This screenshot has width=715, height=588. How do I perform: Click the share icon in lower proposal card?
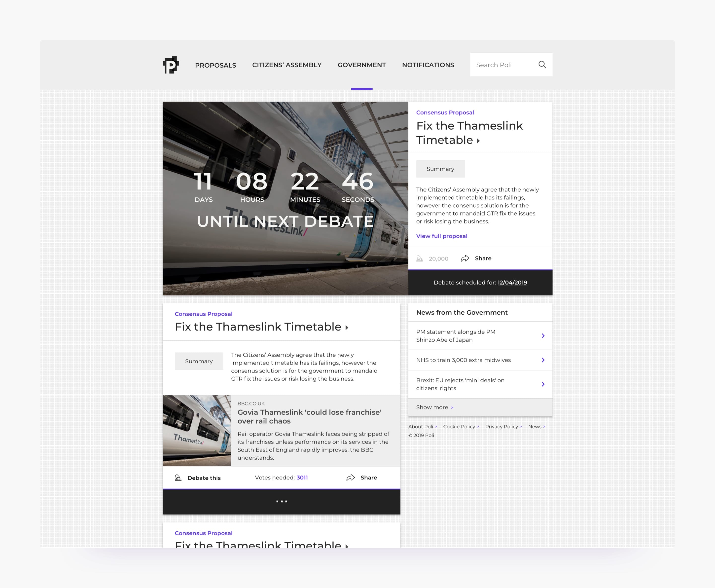352,477
